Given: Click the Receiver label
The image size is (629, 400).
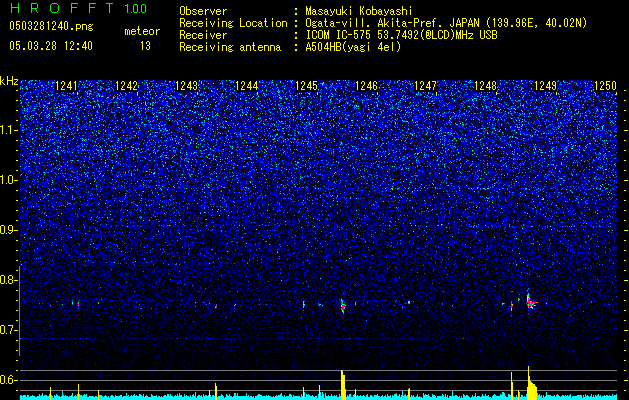Looking at the screenshot, I should (x=203, y=35).
